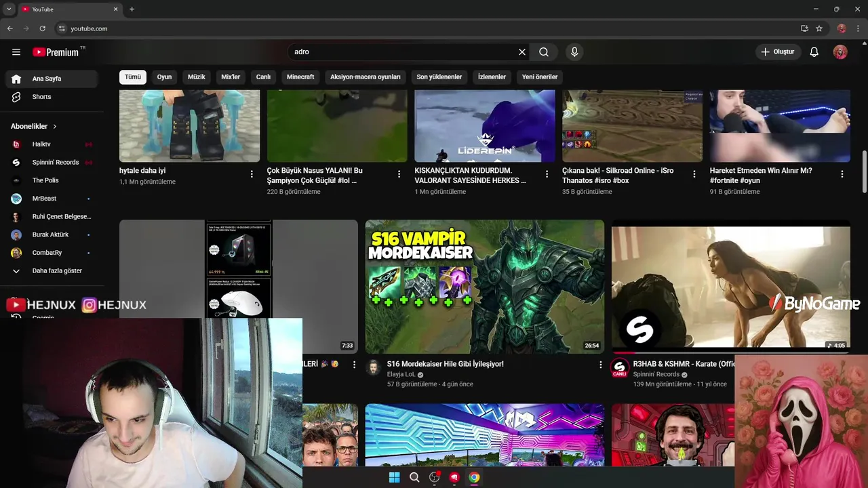868x488 pixels.
Task: Click the search magnifier button
Action: tap(544, 52)
